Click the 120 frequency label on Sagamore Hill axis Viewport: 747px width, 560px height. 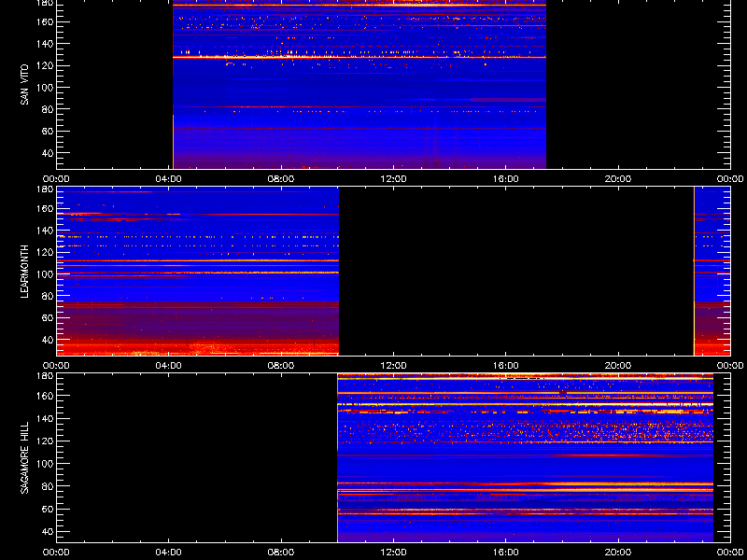click(44, 441)
